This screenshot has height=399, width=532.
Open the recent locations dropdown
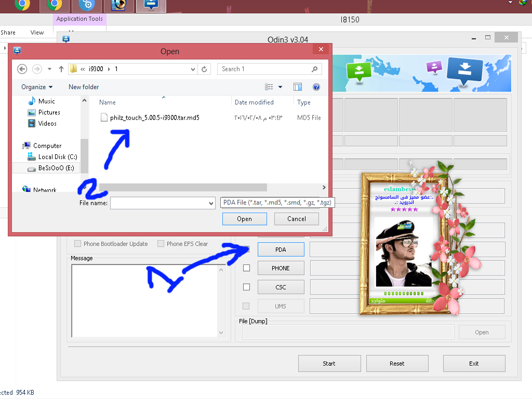click(x=49, y=69)
